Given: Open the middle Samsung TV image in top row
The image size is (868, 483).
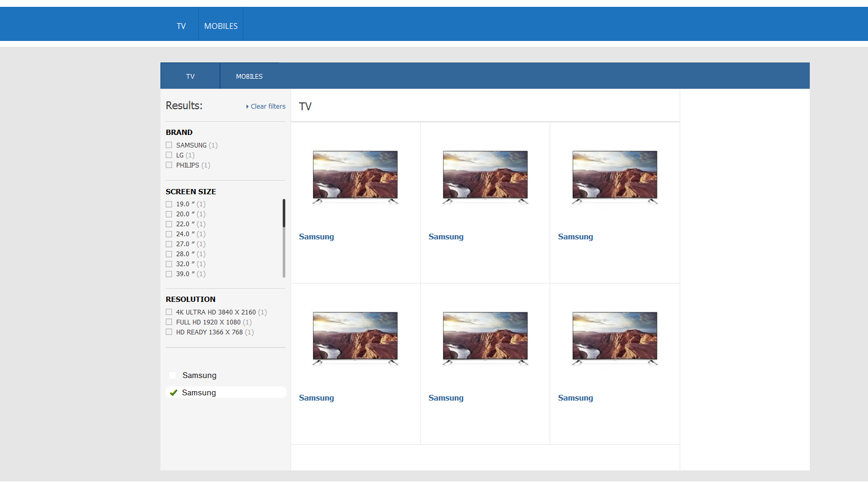Looking at the screenshot, I should tap(485, 177).
